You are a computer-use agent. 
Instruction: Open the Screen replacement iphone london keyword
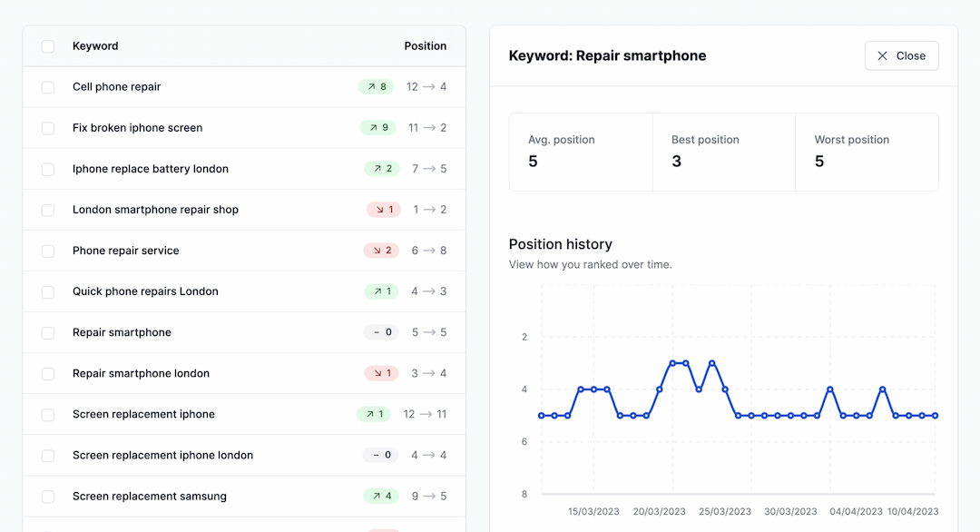point(162,456)
